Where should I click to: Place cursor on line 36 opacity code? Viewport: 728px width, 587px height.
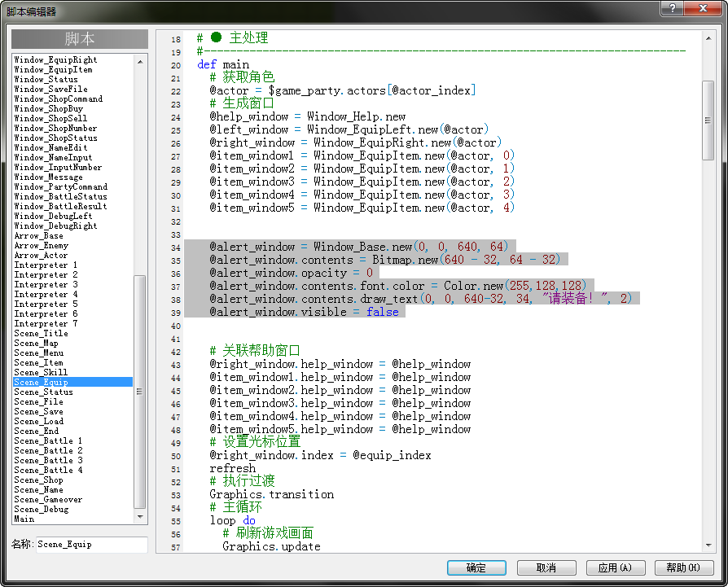[291, 273]
